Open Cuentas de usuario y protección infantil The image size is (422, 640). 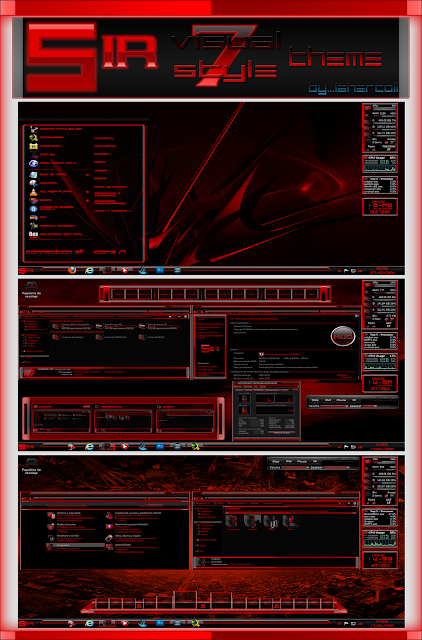(138, 513)
